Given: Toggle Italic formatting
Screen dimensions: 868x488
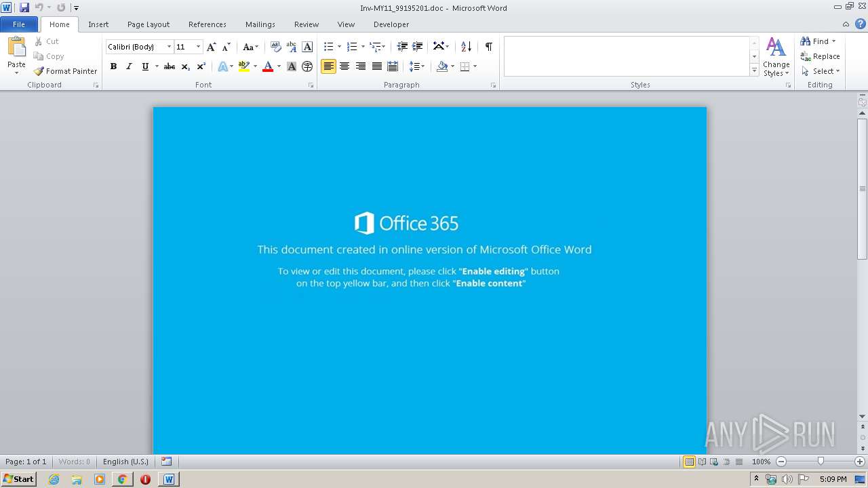Looking at the screenshot, I should click(129, 66).
